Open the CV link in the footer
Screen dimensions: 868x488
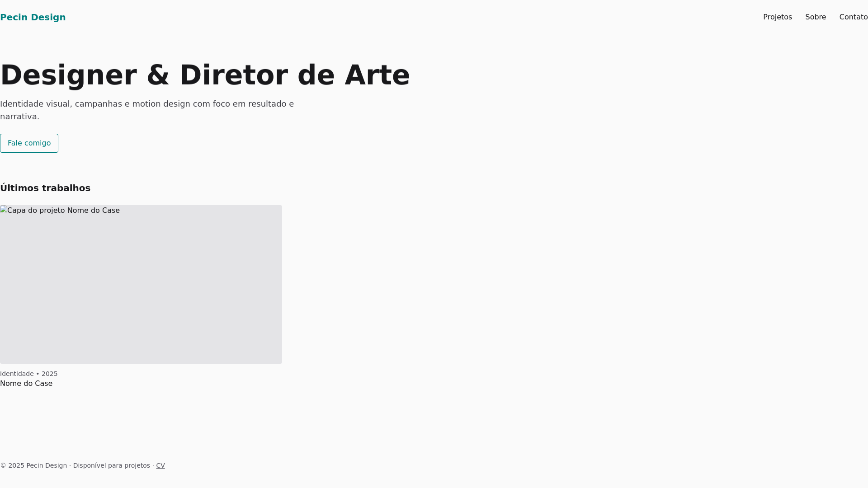tap(160, 465)
